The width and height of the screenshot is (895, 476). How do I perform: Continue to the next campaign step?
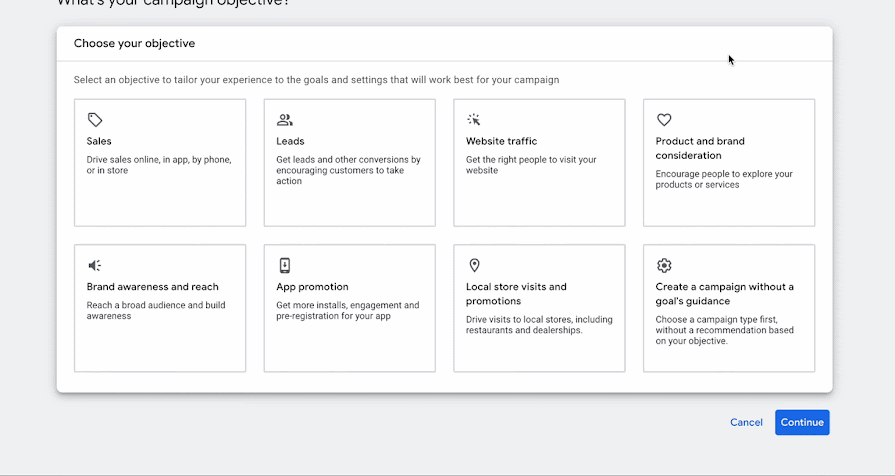click(x=802, y=422)
